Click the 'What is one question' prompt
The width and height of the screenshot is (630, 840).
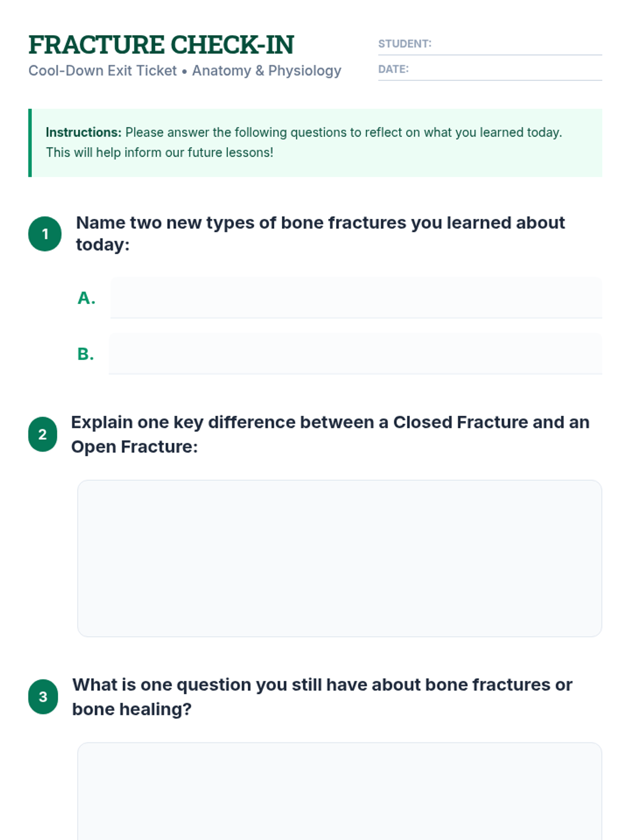tap(322, 697)
